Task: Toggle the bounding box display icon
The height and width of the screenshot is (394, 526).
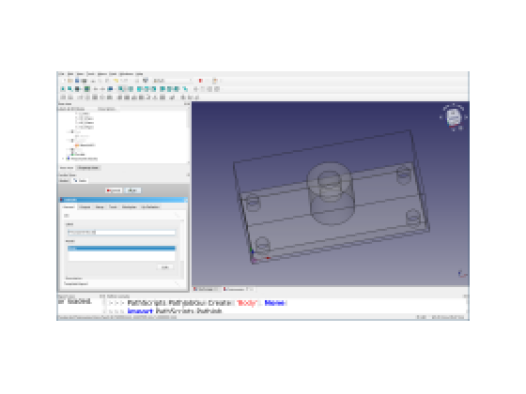Action: 87,89
